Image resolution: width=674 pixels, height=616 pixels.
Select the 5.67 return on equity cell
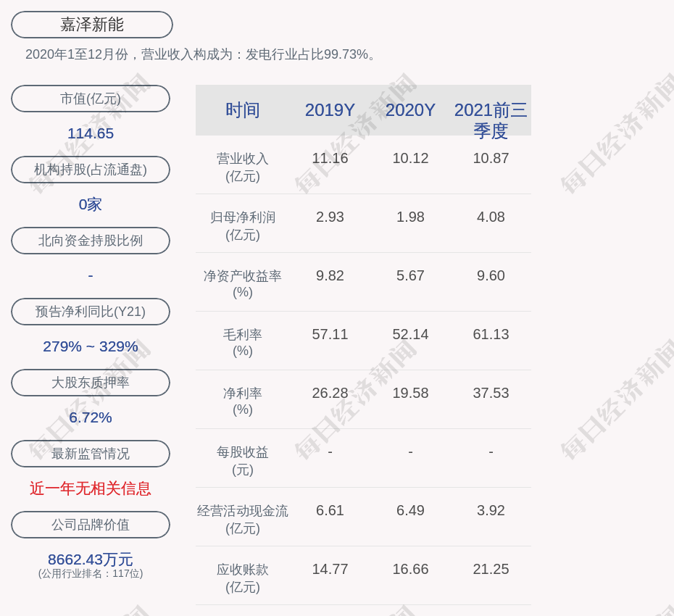point(410,275)
